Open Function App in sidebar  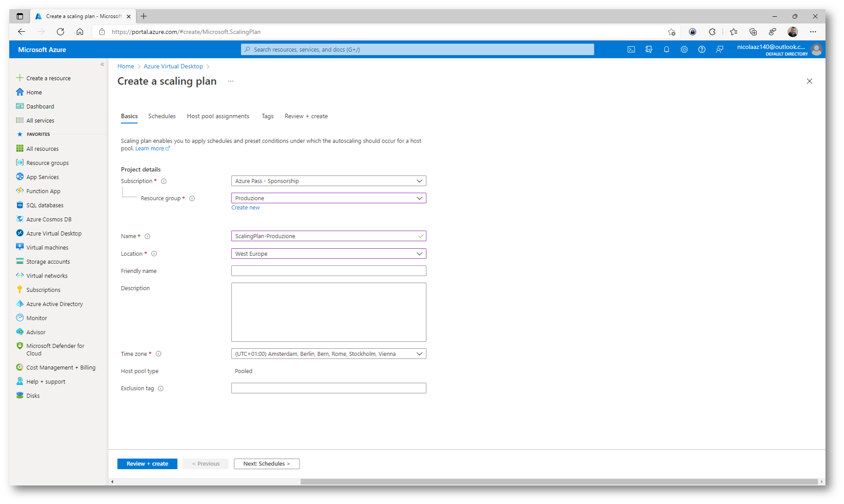tap(43, 191)
